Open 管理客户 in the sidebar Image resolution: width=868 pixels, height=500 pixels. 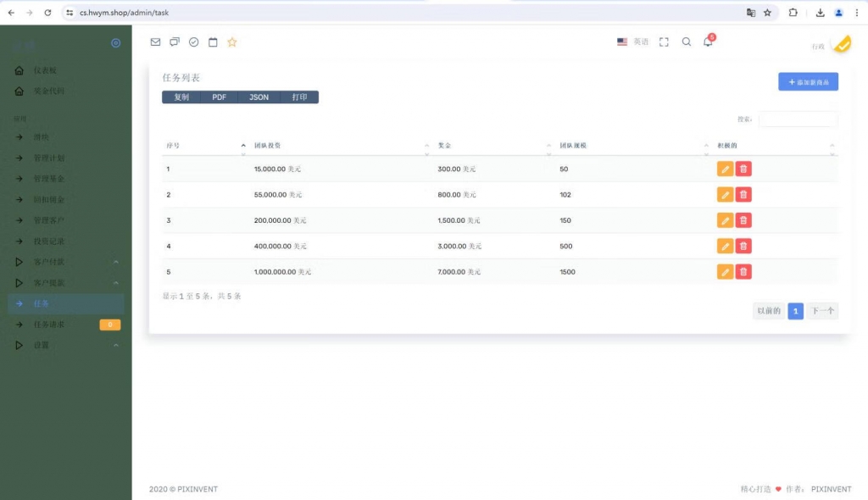tap(65, 220)
